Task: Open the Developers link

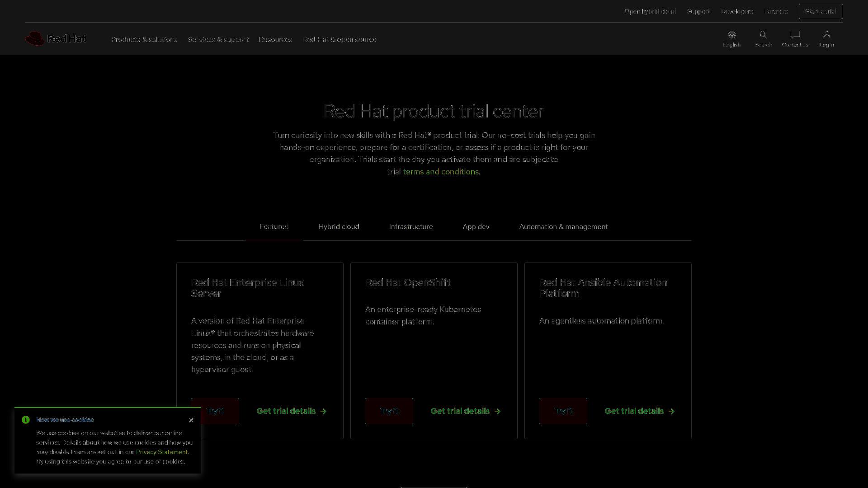Action: click(x=737, y=11)
